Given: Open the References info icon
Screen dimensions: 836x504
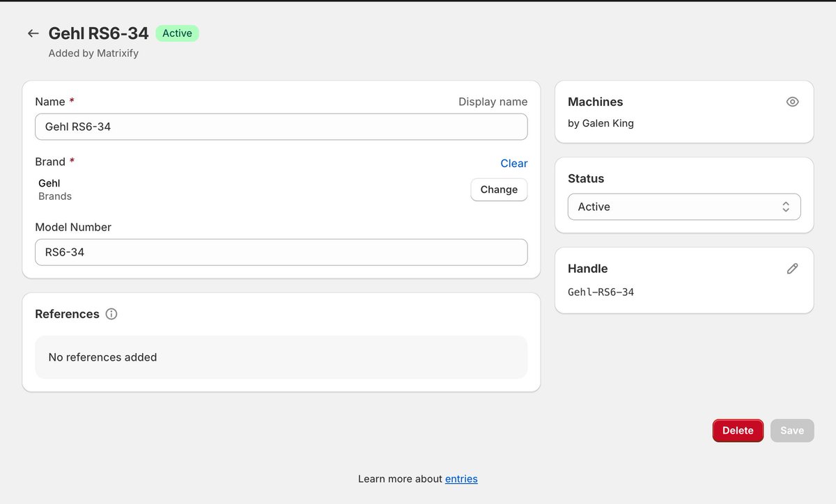Looking at the screenshot, I should pyautogui.click(x=111, y=314).
